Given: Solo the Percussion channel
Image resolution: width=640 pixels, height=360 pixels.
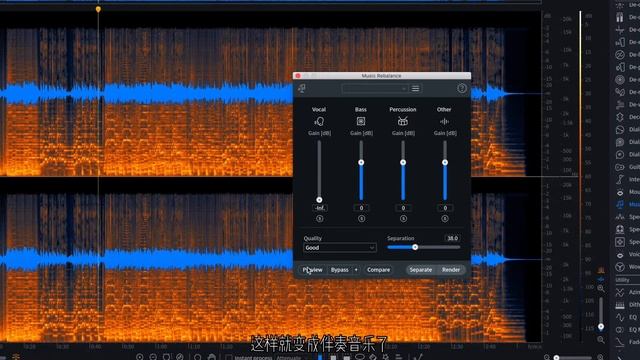Looking at the screenshot, I should click(403, 219).
